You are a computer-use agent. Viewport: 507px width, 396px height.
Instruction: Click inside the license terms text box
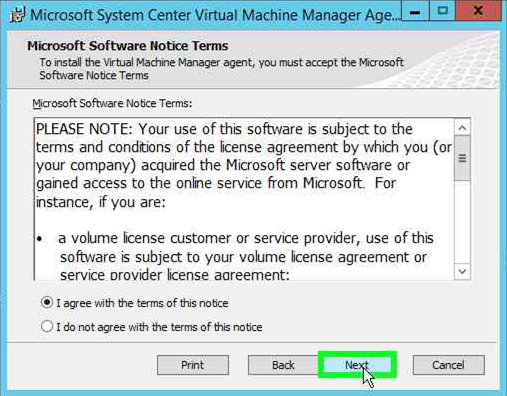coord(244,199)
